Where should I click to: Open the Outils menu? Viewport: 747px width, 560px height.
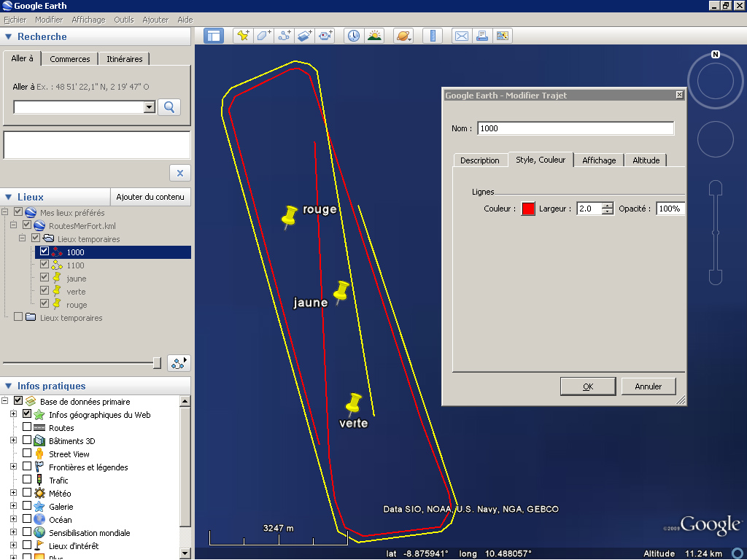124,20
